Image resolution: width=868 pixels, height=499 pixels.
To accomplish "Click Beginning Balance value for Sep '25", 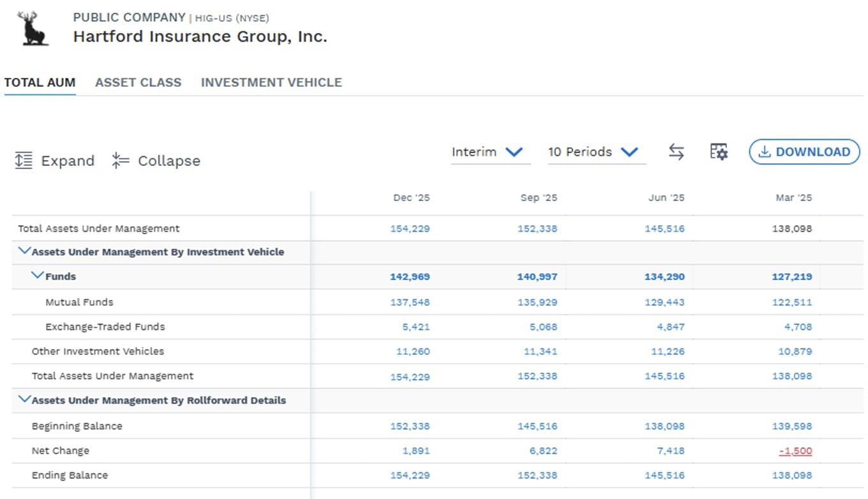I will 537,426.
